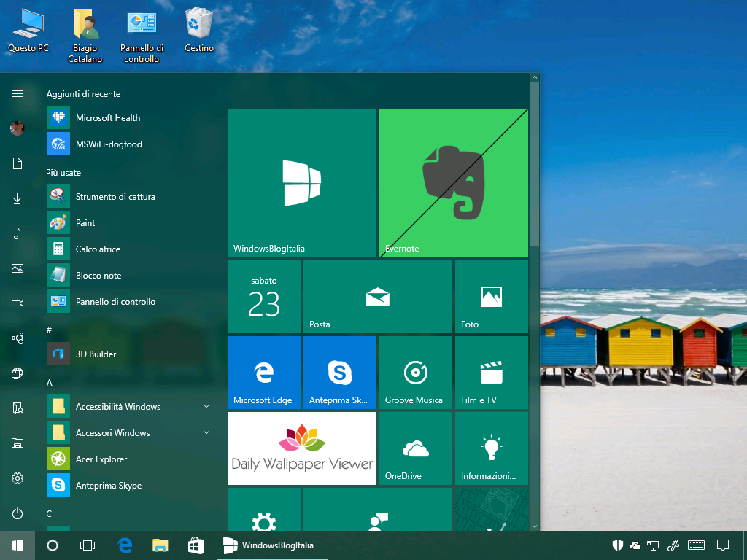
Task: Open File Explorer from taskbar
Action: [x=160, y=545]
